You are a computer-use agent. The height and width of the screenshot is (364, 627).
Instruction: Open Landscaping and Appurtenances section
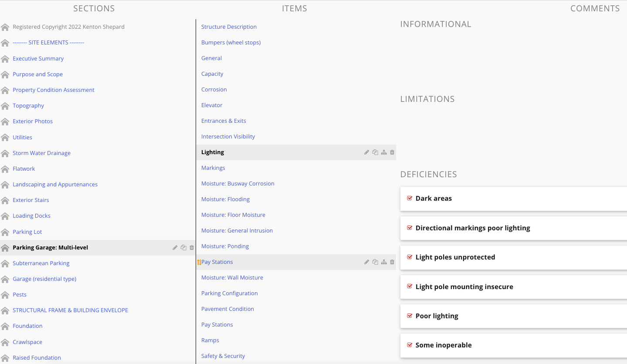(55, 185)
